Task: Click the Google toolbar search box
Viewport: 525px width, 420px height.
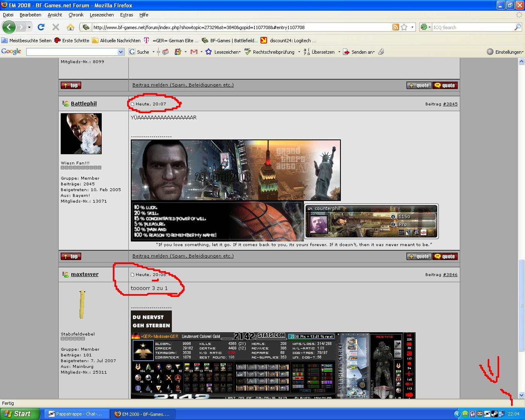Action: coord(72,52)
